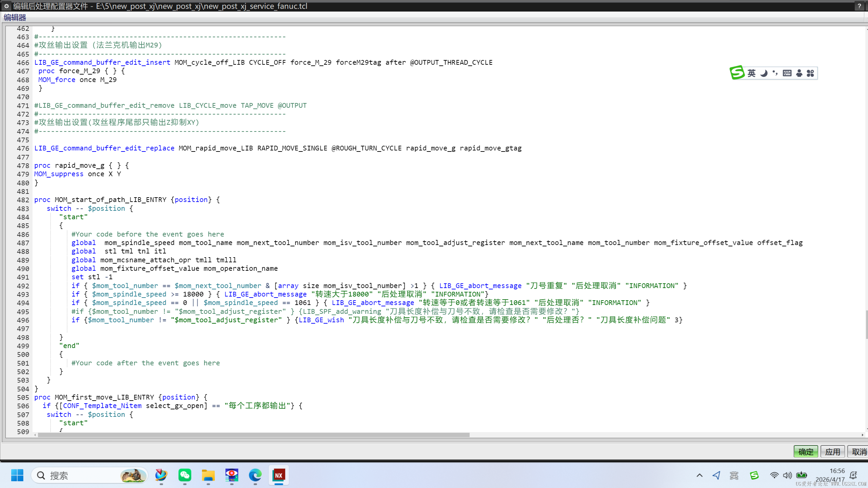Click the gear icon in the title bar
This screenshot has width=868, height=488.
pyautogui.click(x=6, y=6)
